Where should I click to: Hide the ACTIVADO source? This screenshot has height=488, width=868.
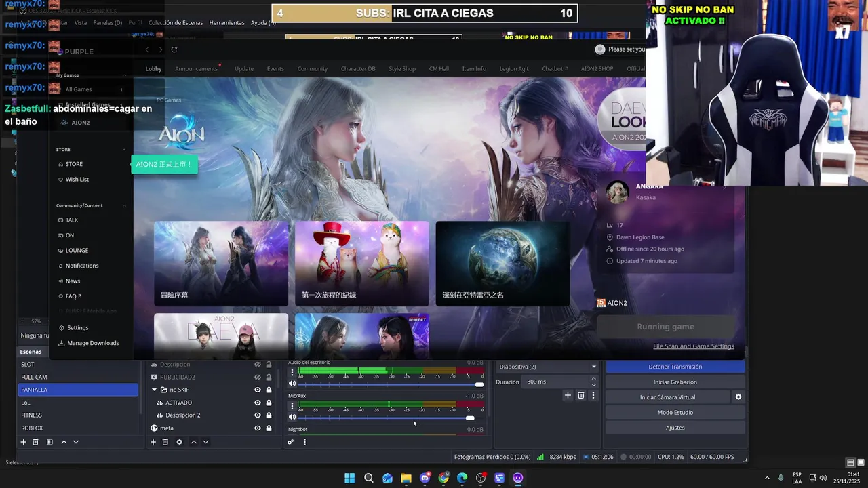[258, 403]
